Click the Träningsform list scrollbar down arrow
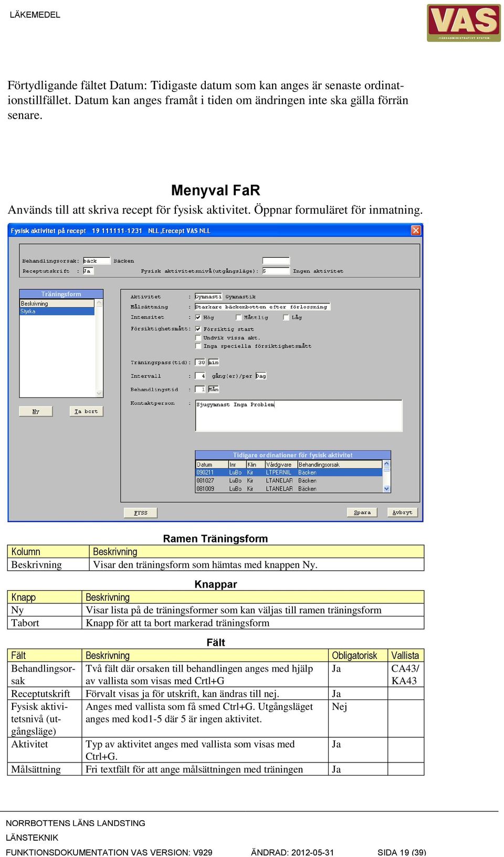Screen dimensions: 504x857 click(x=99, y=393)
